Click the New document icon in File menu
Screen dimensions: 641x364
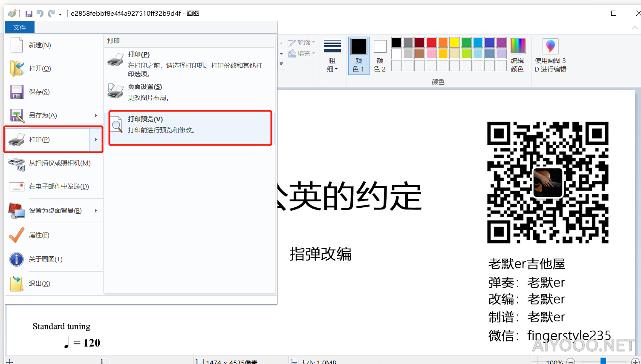pos(17,45)
